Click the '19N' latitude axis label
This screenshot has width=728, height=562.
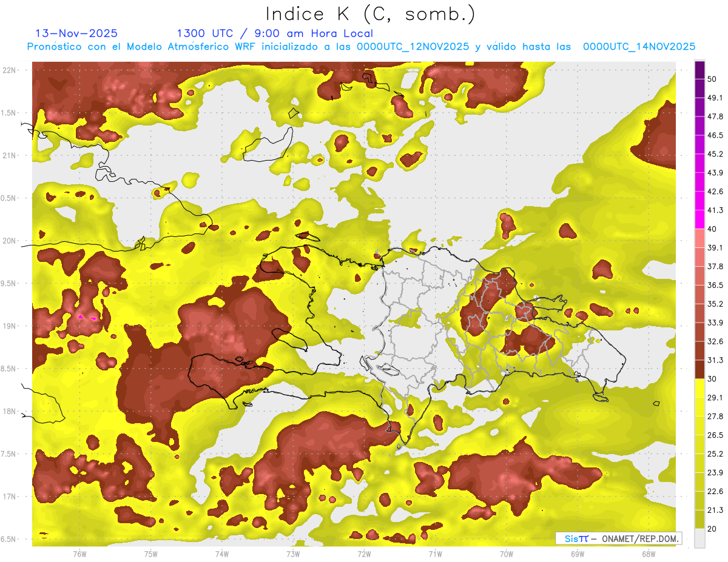(x=10, y=326)
